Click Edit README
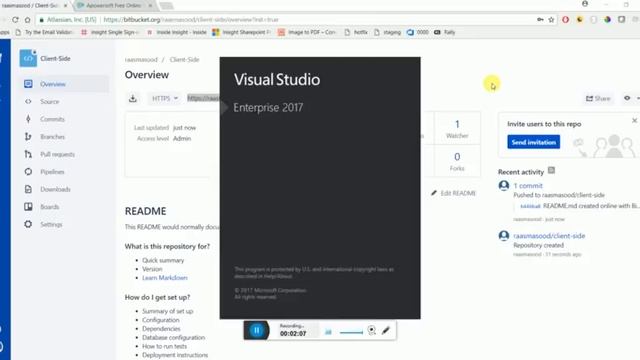 [453, 193]
